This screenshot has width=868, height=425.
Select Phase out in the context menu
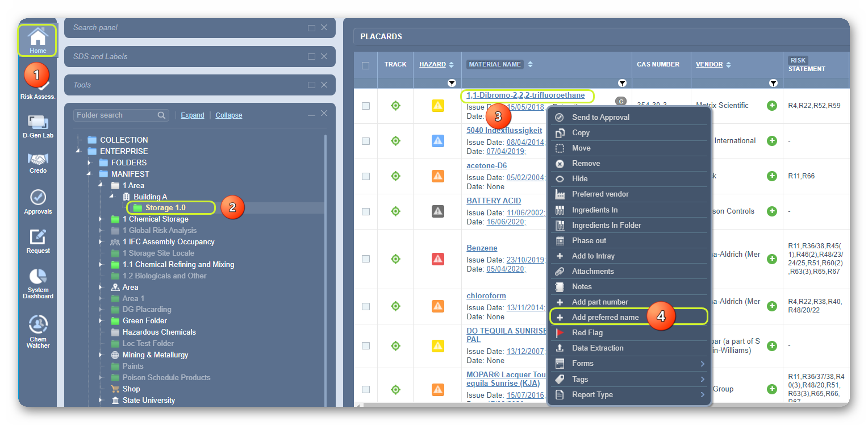[629, 240]
